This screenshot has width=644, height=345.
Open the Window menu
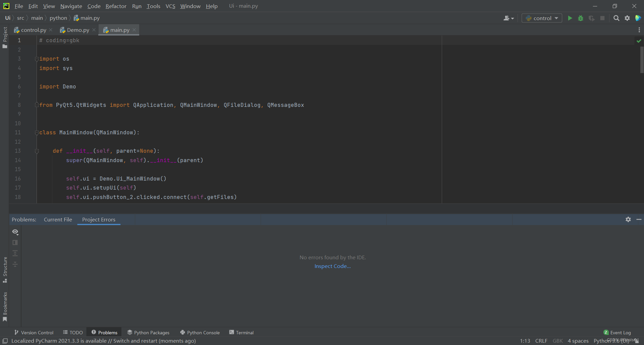click(190, 6)
